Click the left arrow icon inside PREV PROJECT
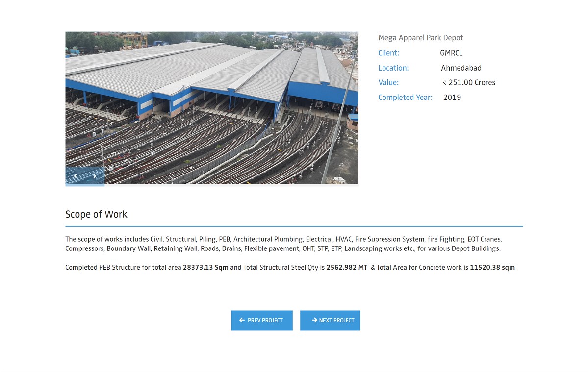 [x=241, y=320]
